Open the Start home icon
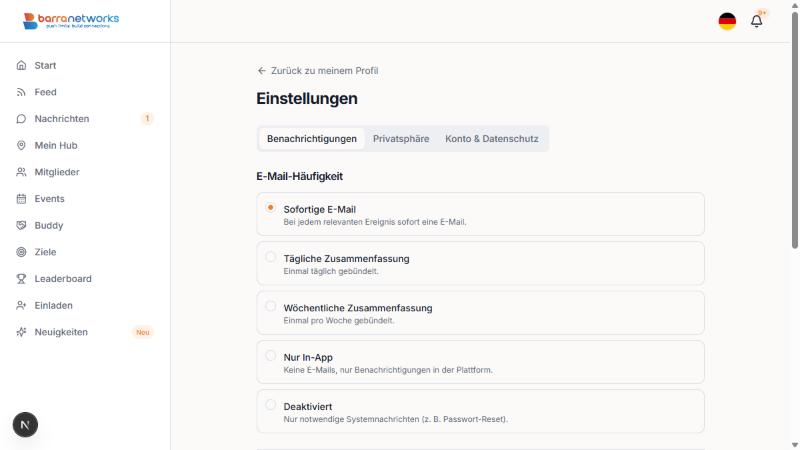 21,65
